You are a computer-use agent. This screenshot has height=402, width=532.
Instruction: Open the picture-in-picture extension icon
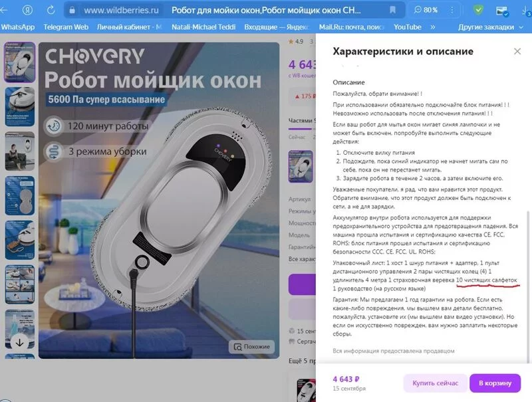click(502, 11)
